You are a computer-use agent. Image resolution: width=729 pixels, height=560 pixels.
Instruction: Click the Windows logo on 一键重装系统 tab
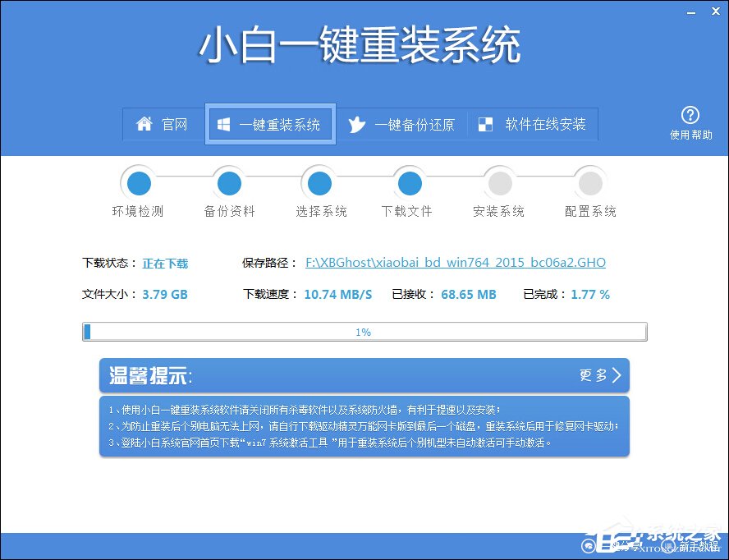click(x=222, y=124)
